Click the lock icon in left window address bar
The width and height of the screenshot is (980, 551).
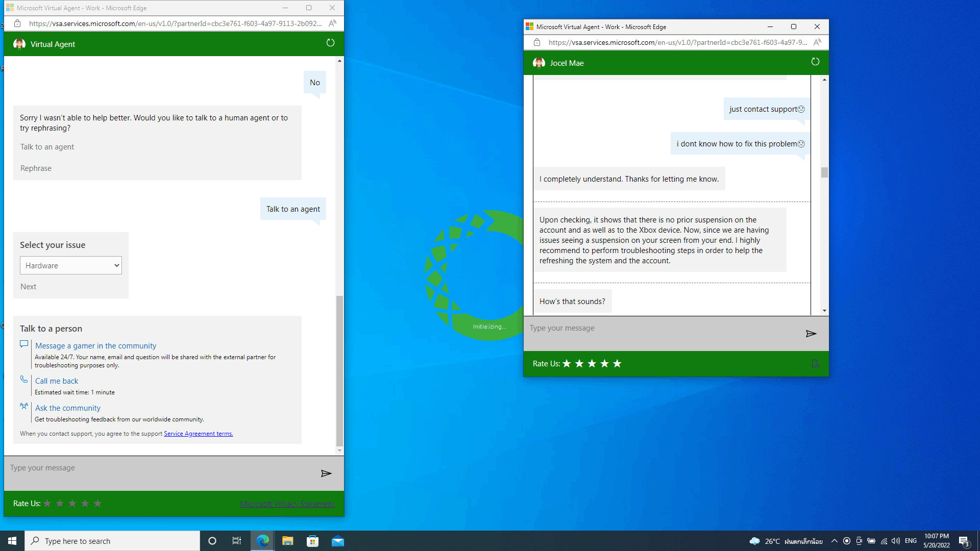tap(17, 23)
